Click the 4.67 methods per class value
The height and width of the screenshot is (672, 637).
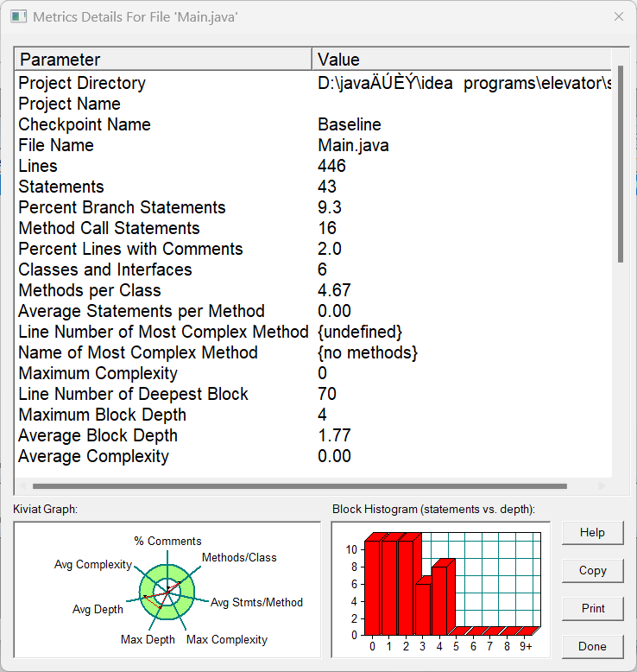(334, 290)
